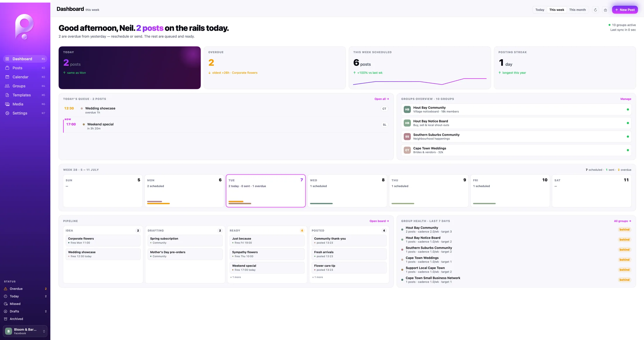644x340 pixels.
Task: Create a New Post
Action: (x=625, y=10)
